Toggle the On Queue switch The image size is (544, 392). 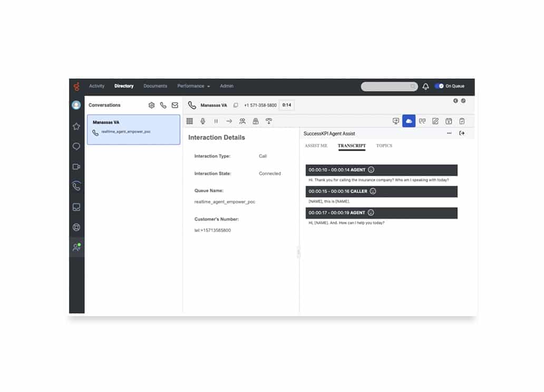coord(439,86)
